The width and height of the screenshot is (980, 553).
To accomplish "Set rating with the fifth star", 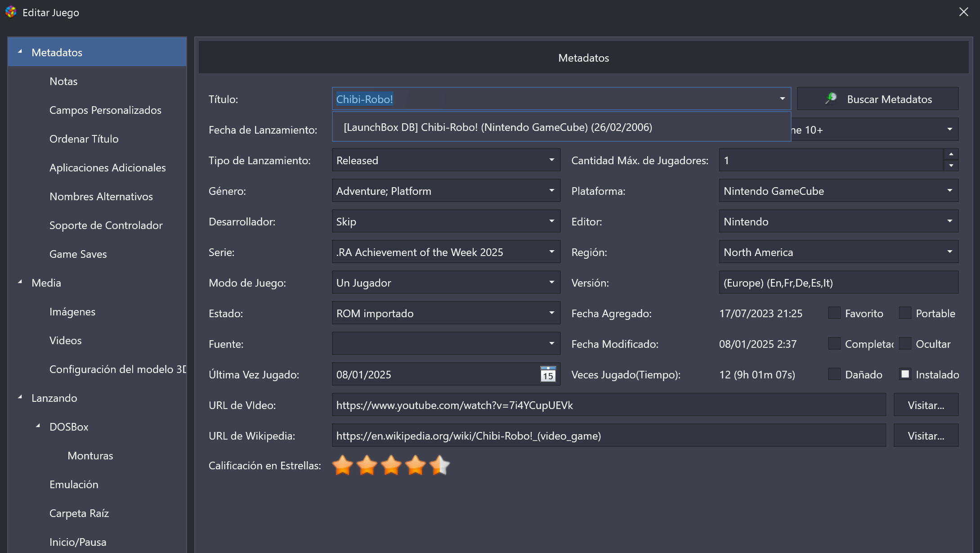I will pos(440,465).
